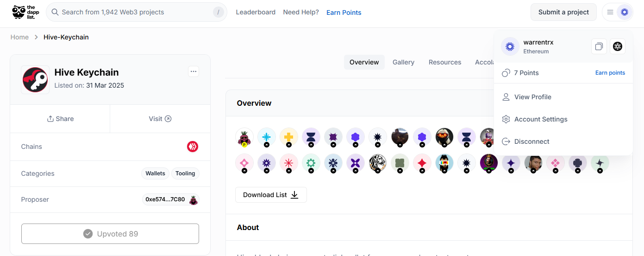The height and width of the screenshot is (256, 644).
Task: Switch to the Gallery tab
Action: (x=403, y=62)
